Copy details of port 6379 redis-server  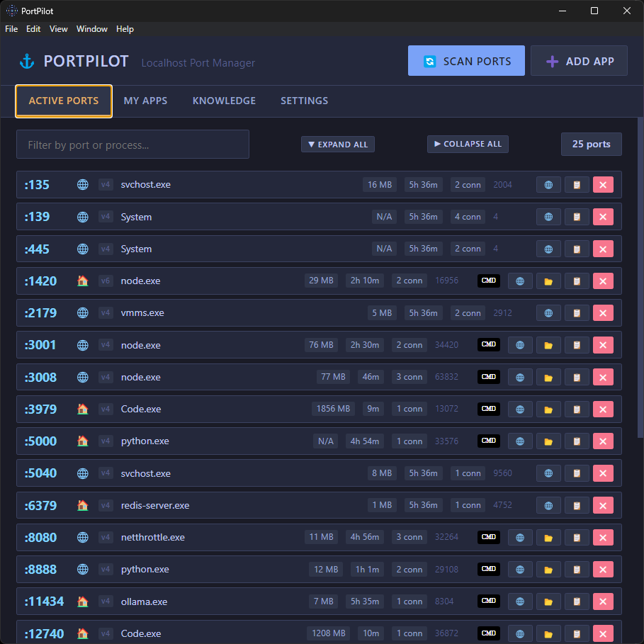tap(577, 505)
